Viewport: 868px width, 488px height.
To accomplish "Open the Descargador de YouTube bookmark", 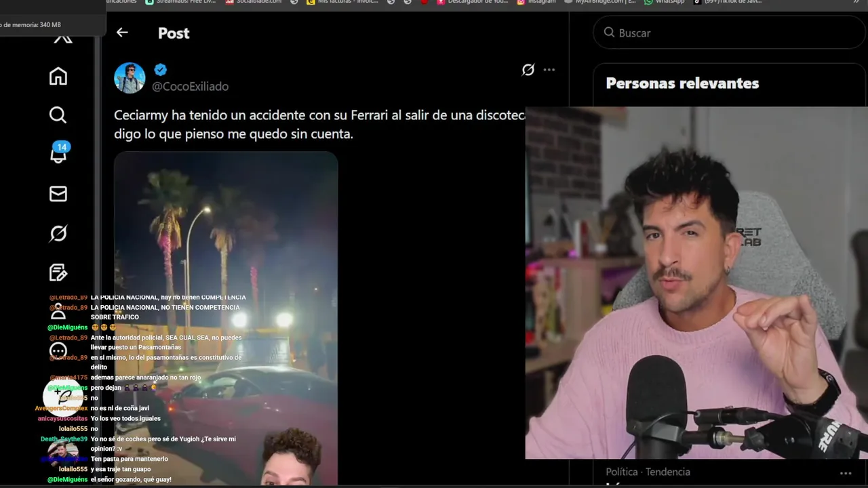I will (473, 2).
